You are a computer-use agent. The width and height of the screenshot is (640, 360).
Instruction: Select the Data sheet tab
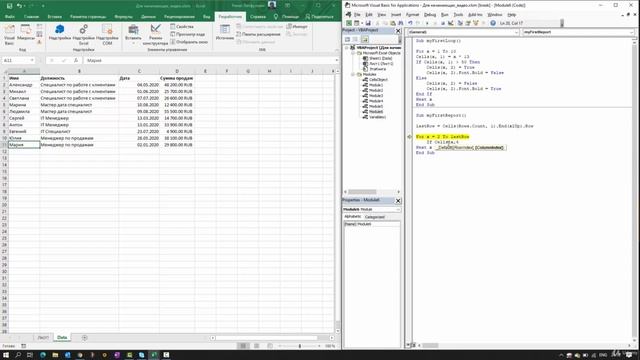tap(62, 338)
